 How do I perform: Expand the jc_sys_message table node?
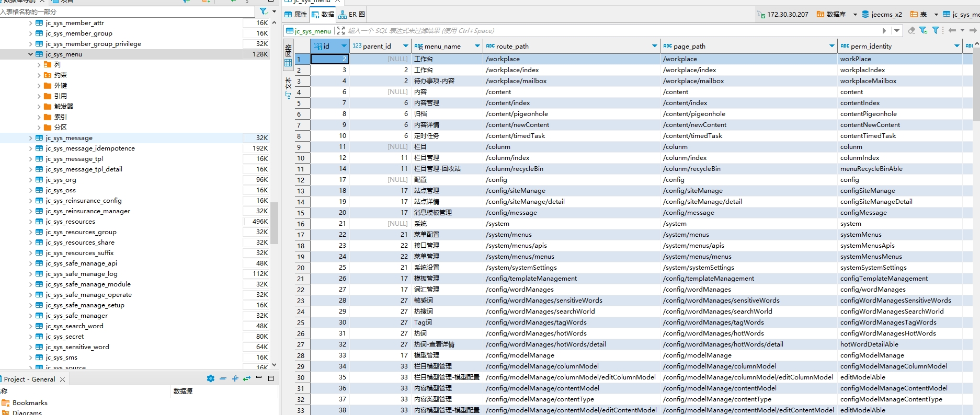coord(30,138)
